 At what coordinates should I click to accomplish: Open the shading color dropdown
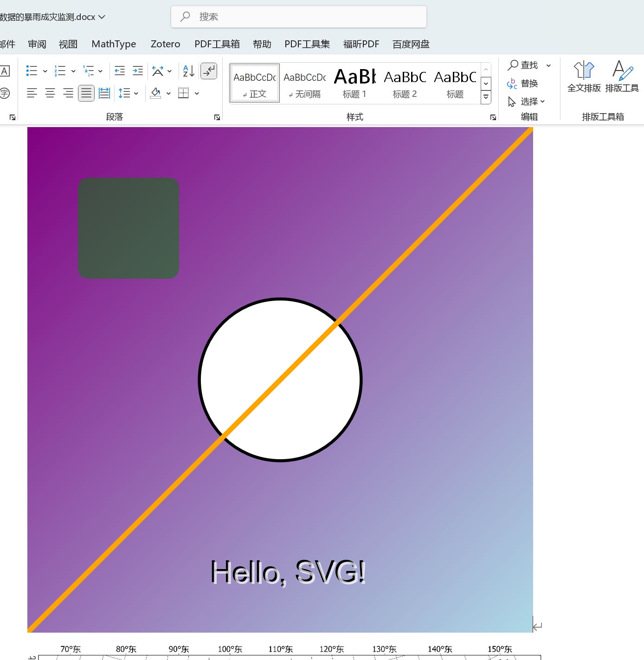pyautogui.click(x=168, y=93)
